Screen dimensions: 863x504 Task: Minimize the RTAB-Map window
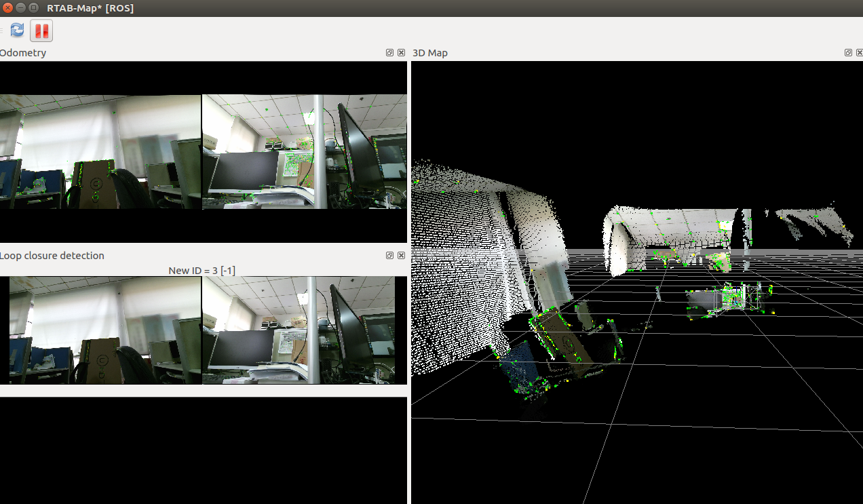(20, 7)
